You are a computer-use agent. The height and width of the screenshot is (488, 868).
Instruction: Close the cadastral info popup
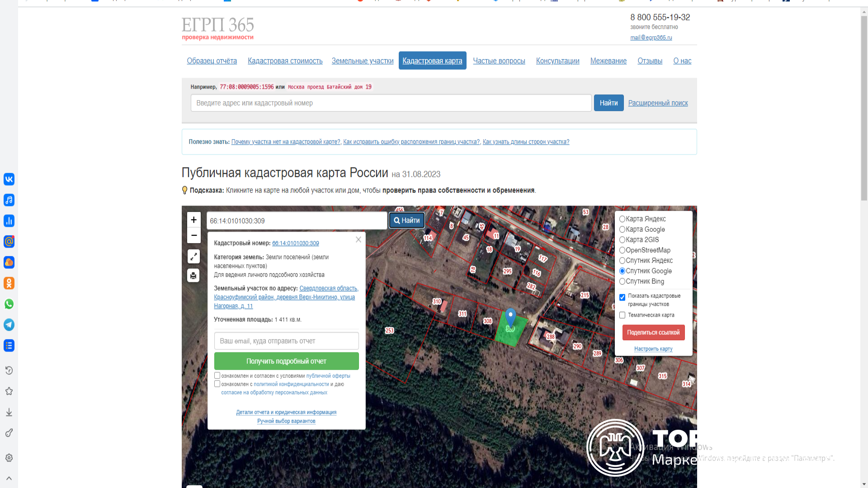coord(358,239)
